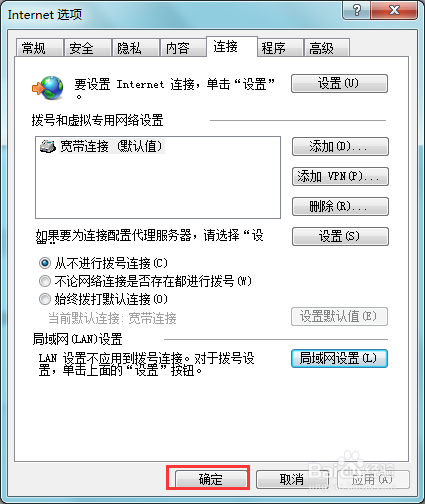The width and height of the screenshot is (425, 504).
Task: Go to the 隐私 tab
Action: (135, 48)
